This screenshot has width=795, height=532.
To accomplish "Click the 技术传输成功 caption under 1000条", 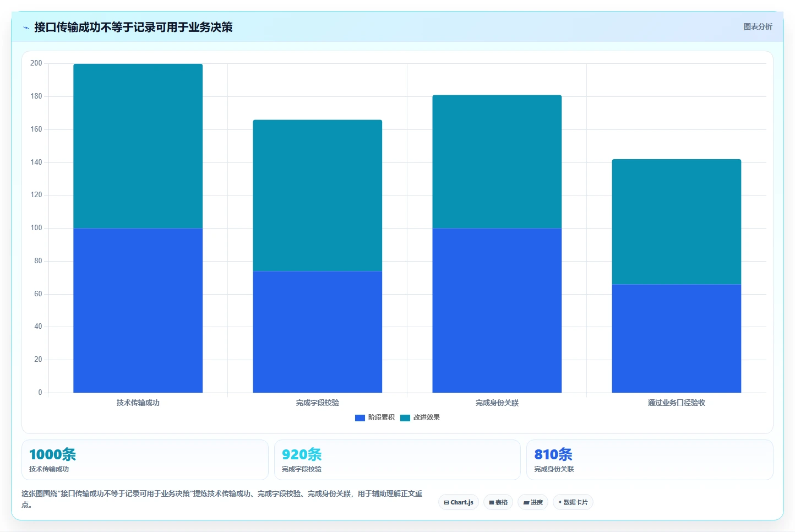I will [49, 469].
